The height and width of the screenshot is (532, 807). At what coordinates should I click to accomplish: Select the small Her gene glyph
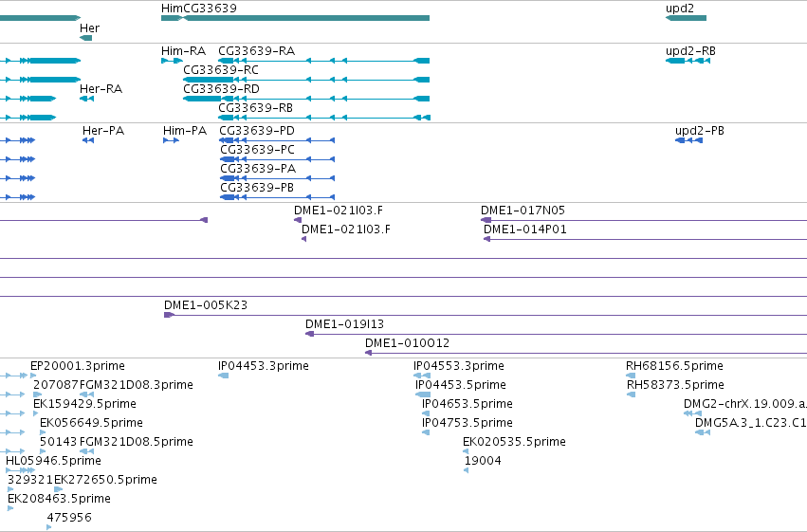click(86, 38)
